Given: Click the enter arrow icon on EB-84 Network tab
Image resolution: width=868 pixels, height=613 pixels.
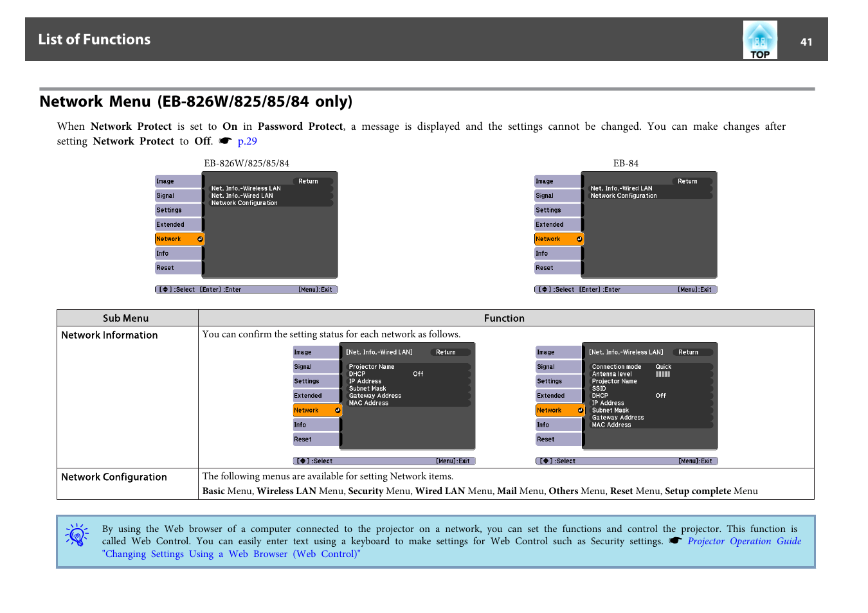Looking at the screenshot, I should [579, 239].
